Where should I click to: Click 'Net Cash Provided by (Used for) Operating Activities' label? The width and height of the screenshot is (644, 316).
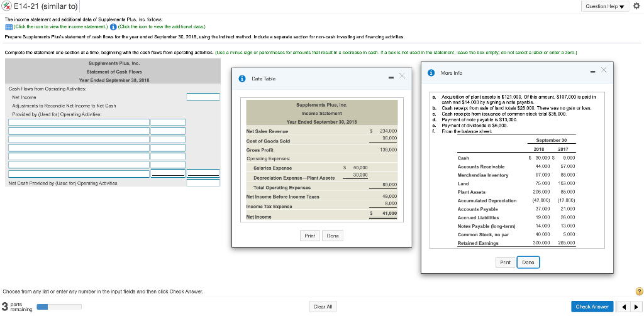click(x=63, y=183)
